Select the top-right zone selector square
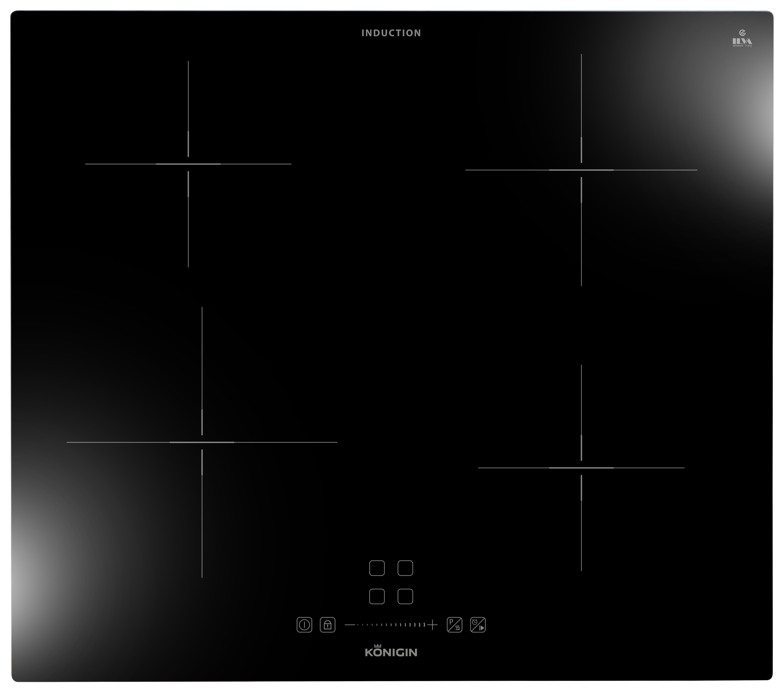 point(405,568)
